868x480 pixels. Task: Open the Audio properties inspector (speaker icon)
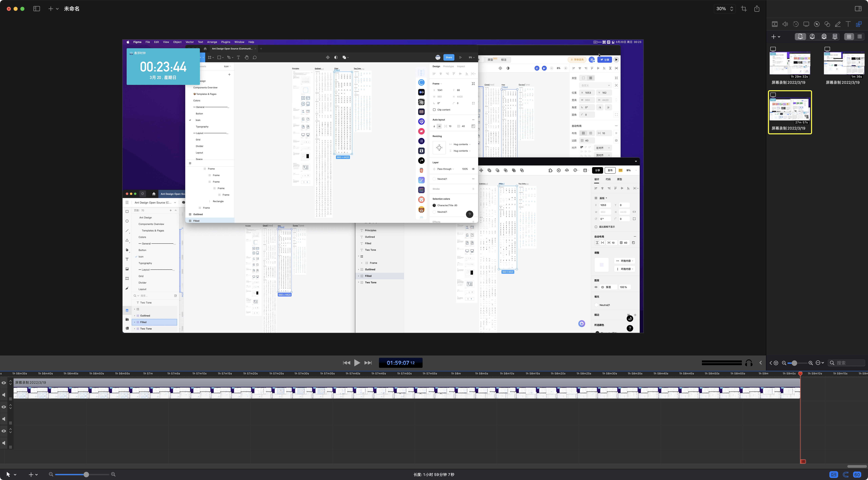(x=785, y=24)
